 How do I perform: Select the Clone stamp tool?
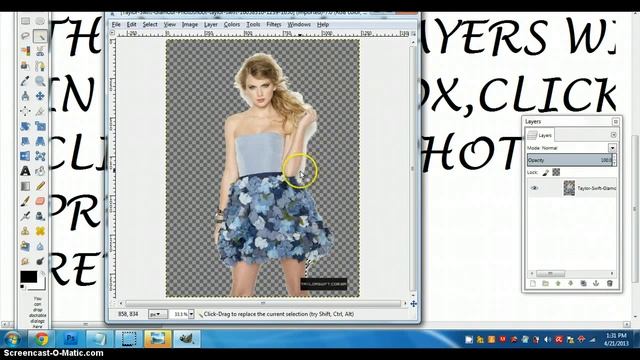click(x=25, y=231)
